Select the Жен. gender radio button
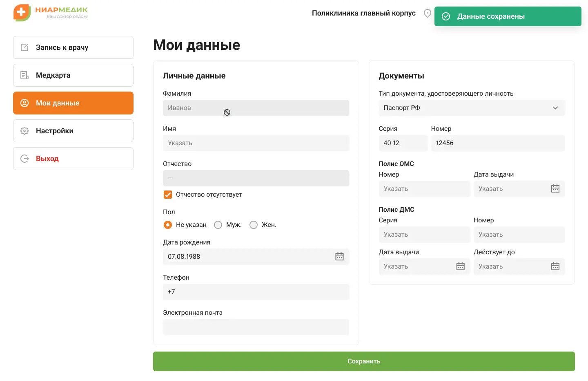The height and width of the screenshot is (381, 588). coord(254,225)
